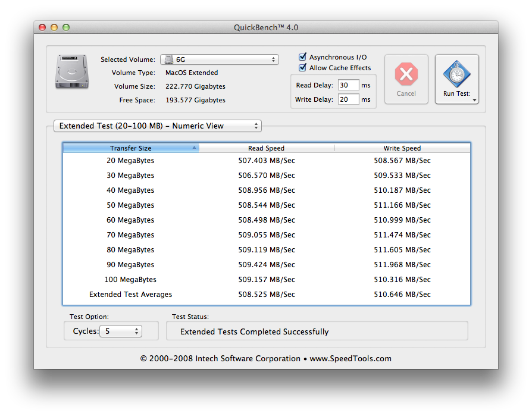Click the hard drive volume icon
The width and height of the screenshot is (532, 416).
pos(72,71)
